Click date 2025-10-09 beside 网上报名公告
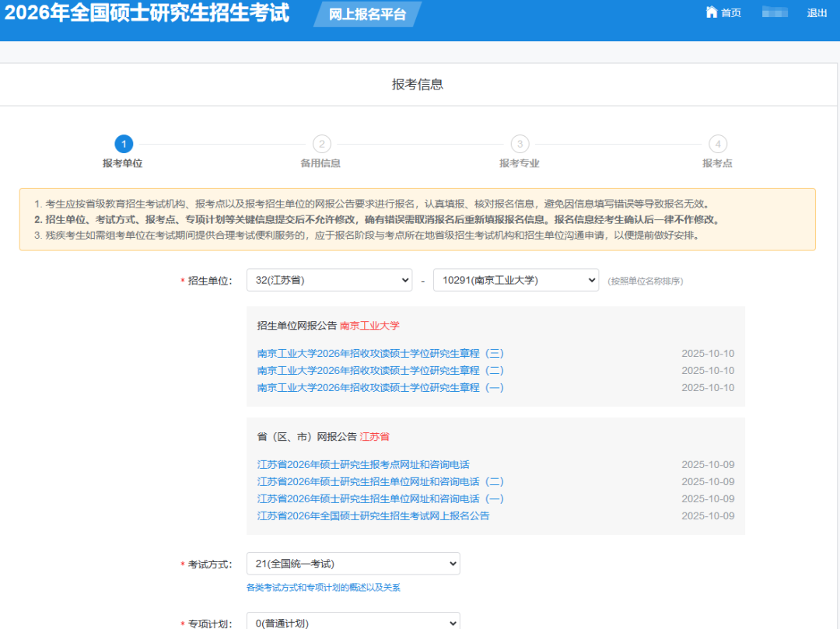Viewport: 840px width, 629px height. [708, 516]
